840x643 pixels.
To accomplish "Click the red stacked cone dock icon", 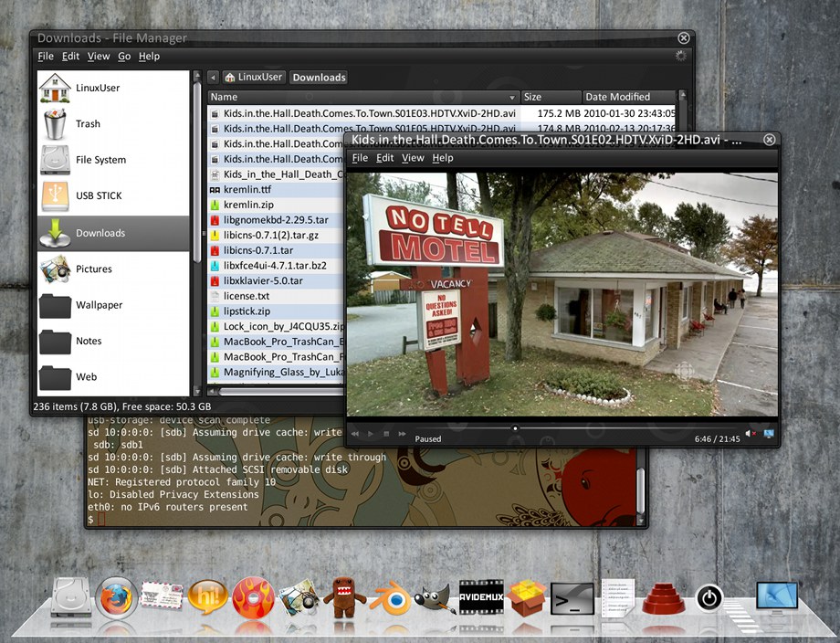I will pyautogui.click(x=663, y=598).
